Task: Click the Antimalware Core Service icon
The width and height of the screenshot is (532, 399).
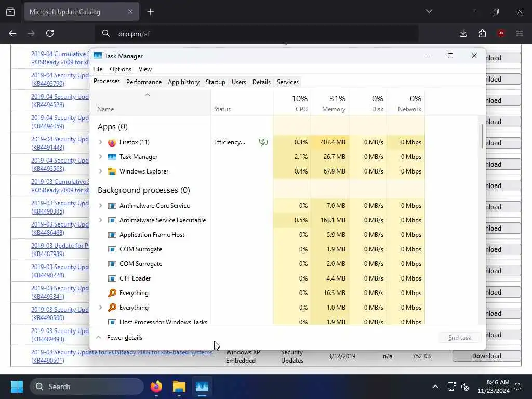Action: [112, 206]
